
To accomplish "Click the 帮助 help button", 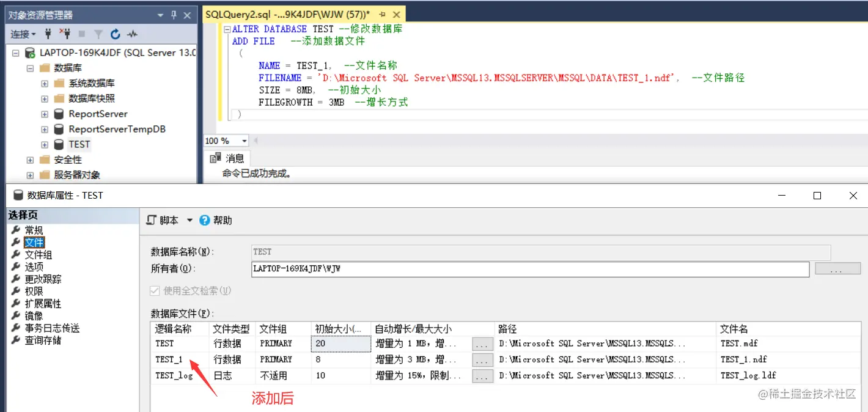I will pos(216,220).
